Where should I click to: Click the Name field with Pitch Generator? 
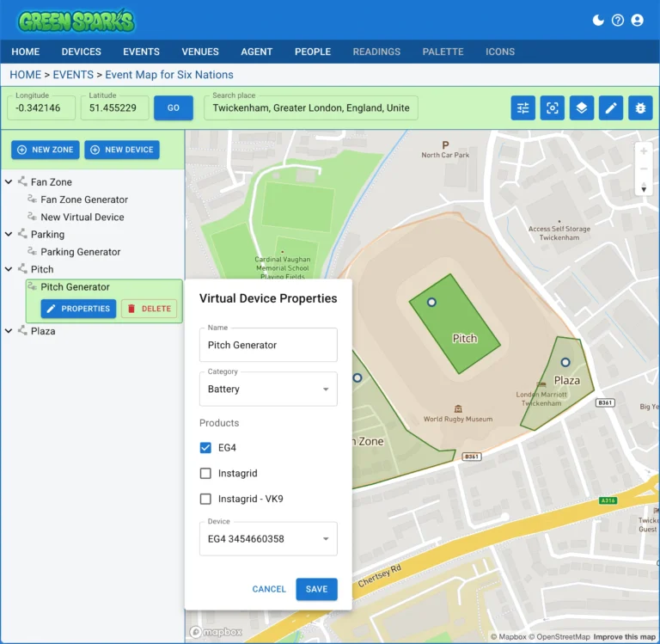click(268, 345)
